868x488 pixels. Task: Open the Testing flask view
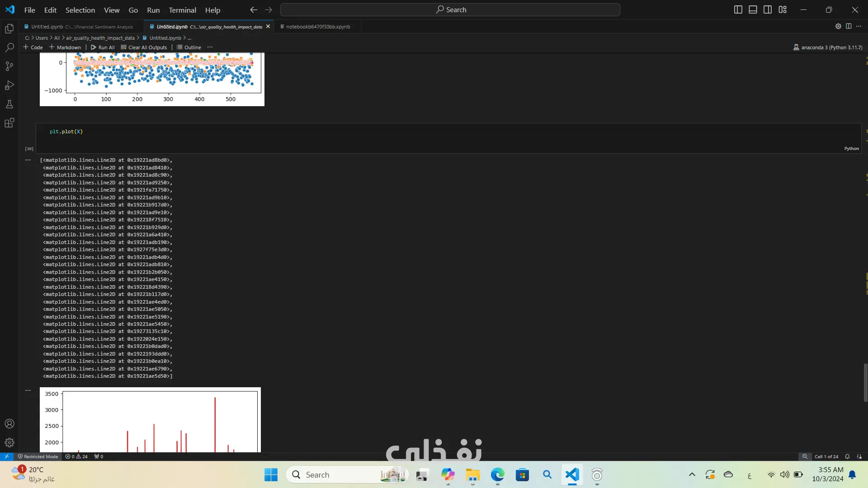point(9,104)
